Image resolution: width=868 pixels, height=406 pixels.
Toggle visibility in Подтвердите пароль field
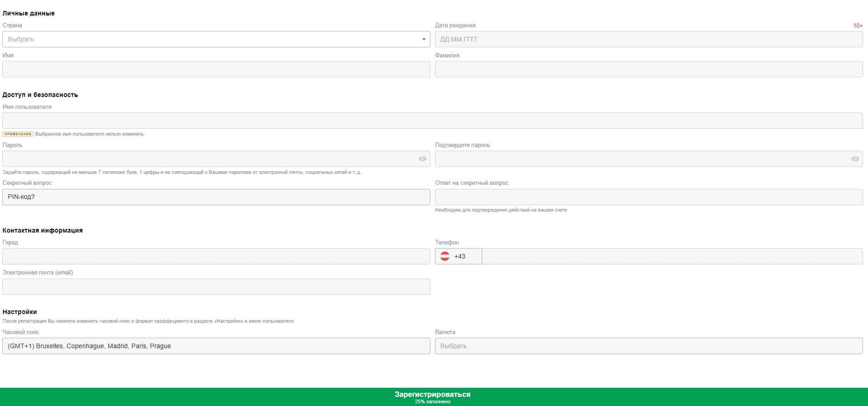tap(855, 159)
